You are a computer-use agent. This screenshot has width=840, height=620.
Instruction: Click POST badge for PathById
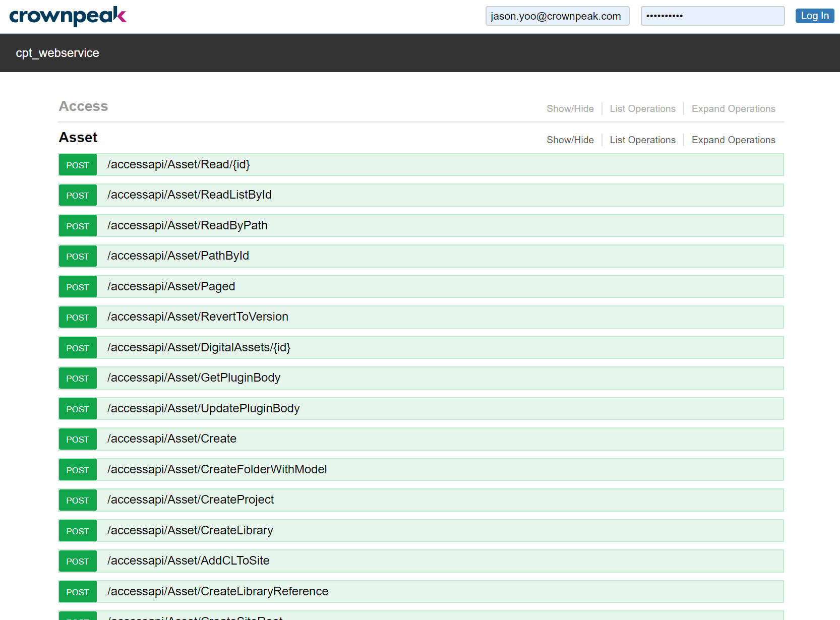click(x=78, y=256)
